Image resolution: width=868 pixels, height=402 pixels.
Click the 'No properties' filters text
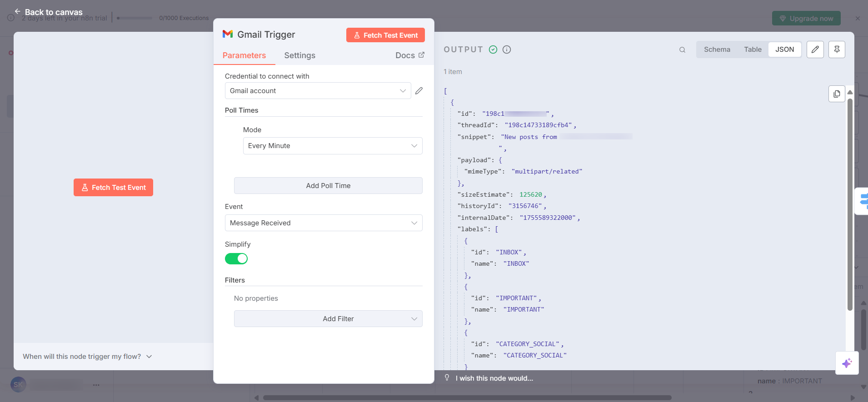(x=256, y=298)
